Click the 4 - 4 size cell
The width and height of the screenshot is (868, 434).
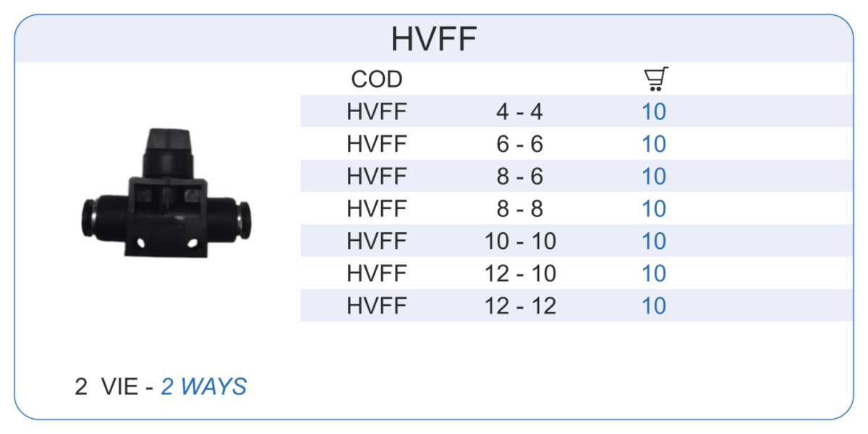coord(519,112)
